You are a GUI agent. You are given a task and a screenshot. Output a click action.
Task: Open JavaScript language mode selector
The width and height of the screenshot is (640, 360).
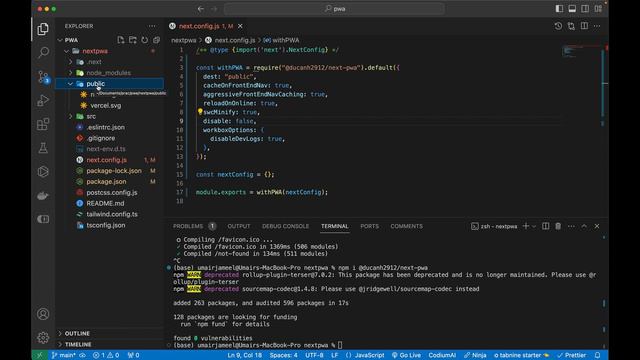pos(369,355)
